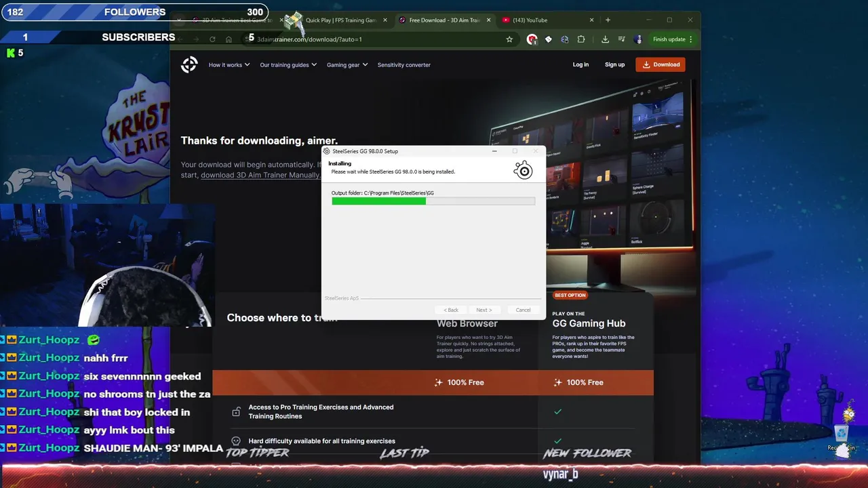
Task: Reload the page in Chrome
Action: pos(212,39)
